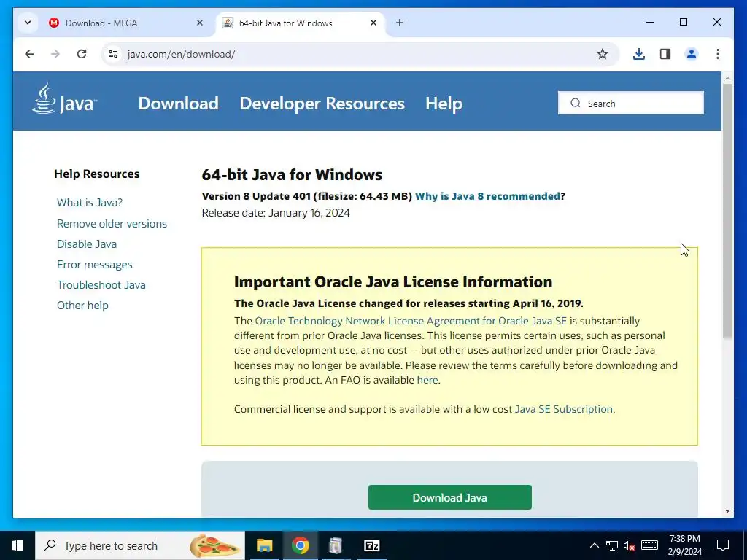Click the page vertical scrollbar thumb

pyautogui.click(x=727, y=211)
